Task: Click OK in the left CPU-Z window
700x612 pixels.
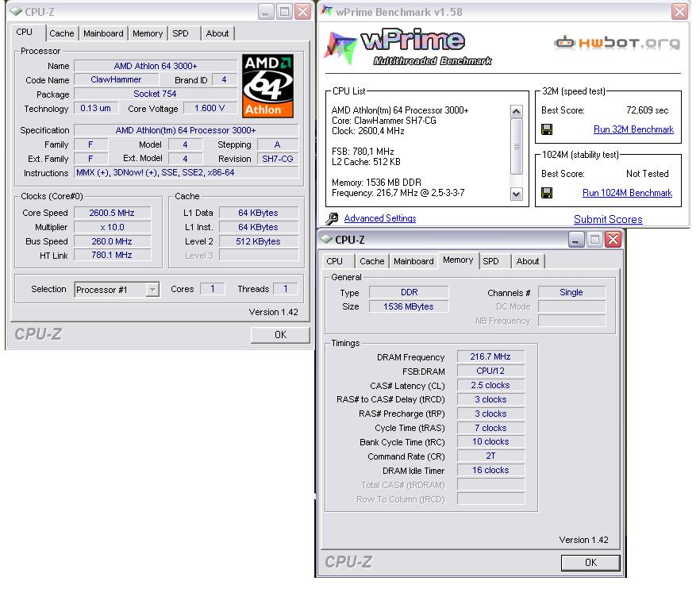Action: coord(280,335)
